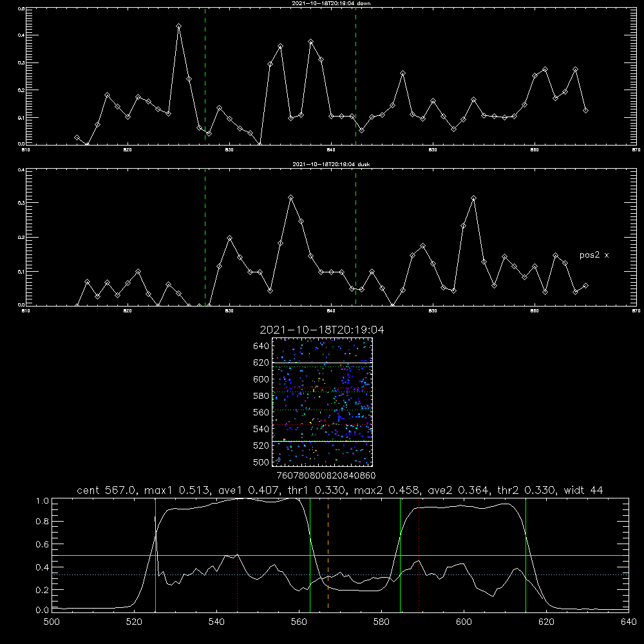This screenshot has height=644, width=644.
Task: Click the white horizontal line near 525 in image
Action: (323, 441)
